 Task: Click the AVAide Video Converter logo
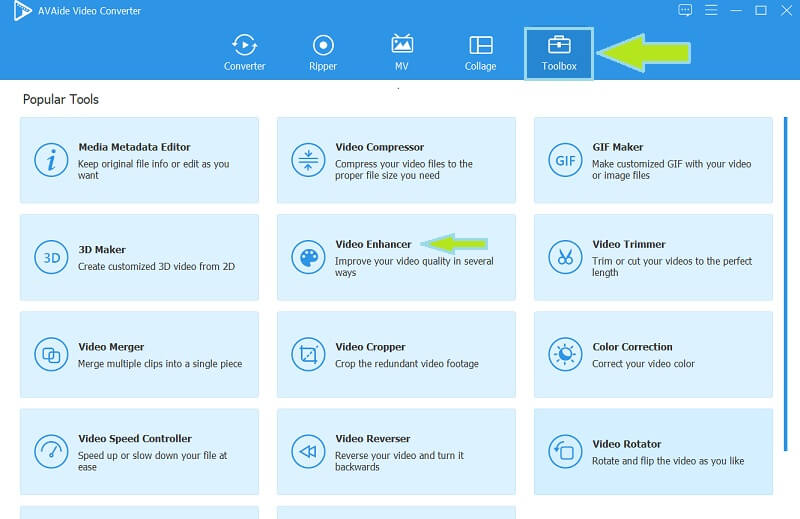[x=22, y=11]
